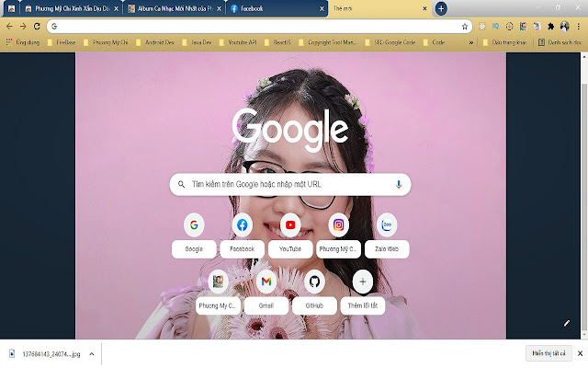Open the Gmail shortcut tile
The image size is (588, 368).
click(266, 293)
